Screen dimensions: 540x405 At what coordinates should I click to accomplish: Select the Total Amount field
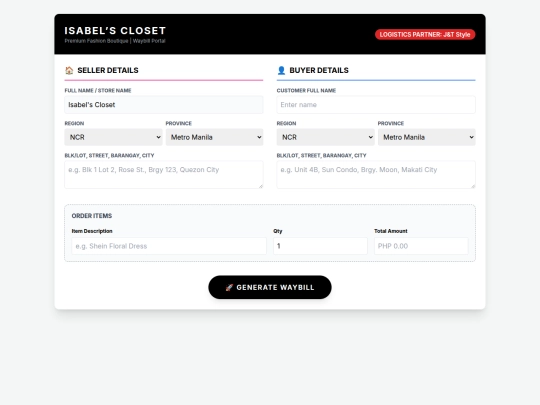pos(421,246)
